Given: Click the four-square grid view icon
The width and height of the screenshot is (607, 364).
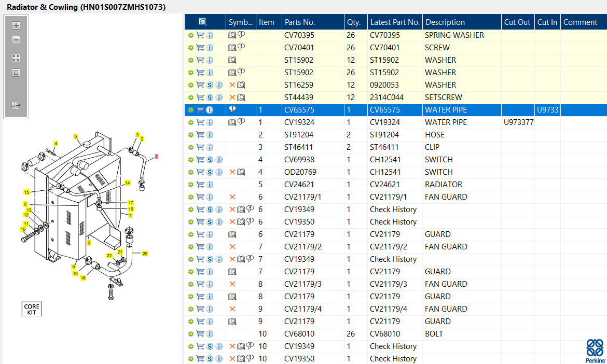Looking at the screenshot, I should click(x=16, y=58).
